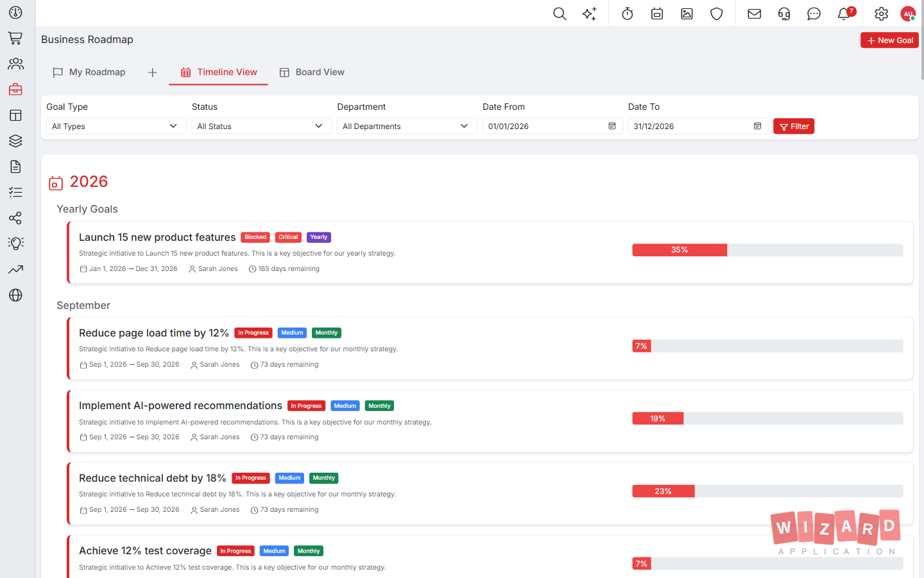Click the Date From 01/01/2026 field
Image resolution: width=924 pixels, height=578 pixels.
tap(552, 126)
